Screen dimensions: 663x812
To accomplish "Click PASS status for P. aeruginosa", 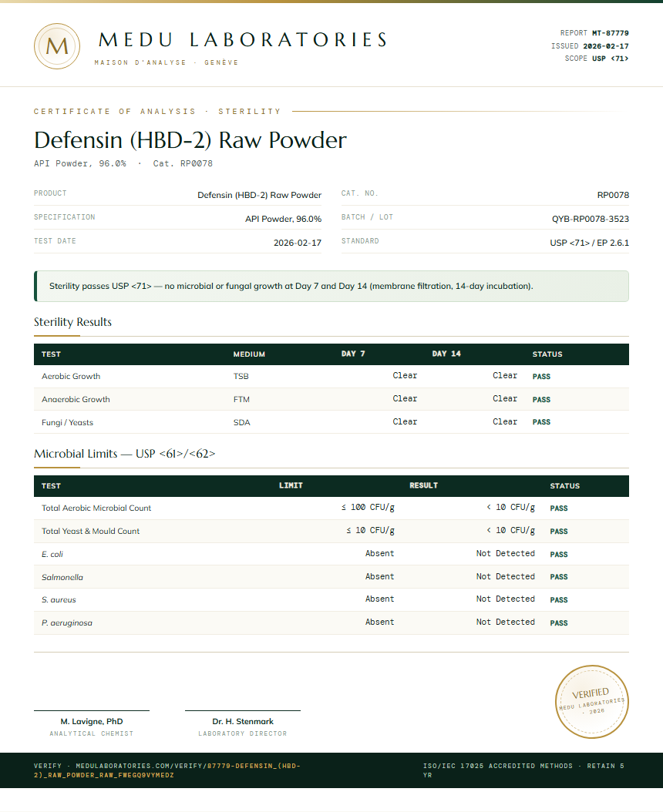I will coord(559,623).
